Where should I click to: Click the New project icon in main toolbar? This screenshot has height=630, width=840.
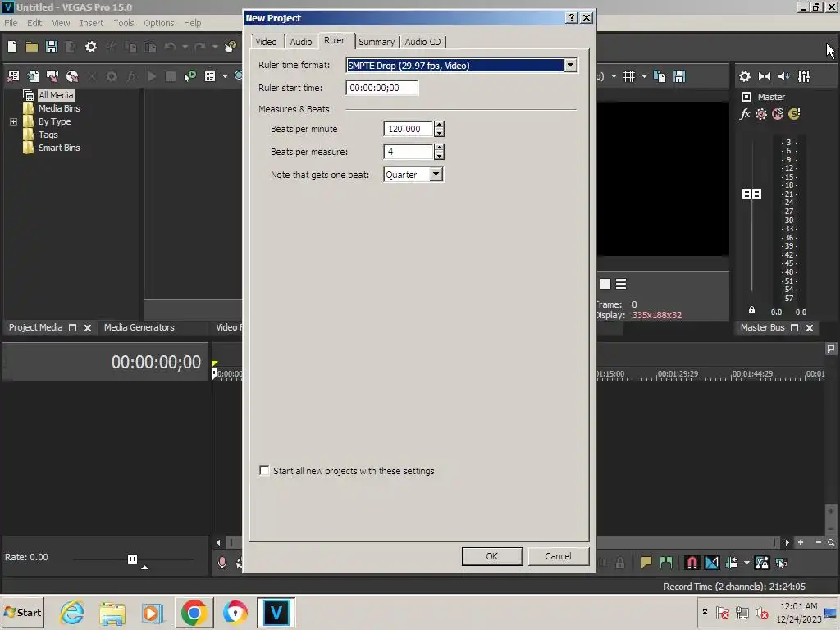coord(12,47)
